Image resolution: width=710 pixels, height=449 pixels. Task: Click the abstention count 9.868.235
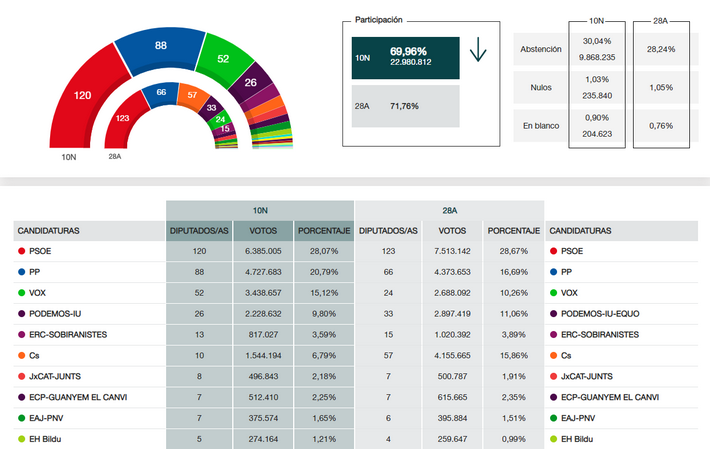pos(597,57)
